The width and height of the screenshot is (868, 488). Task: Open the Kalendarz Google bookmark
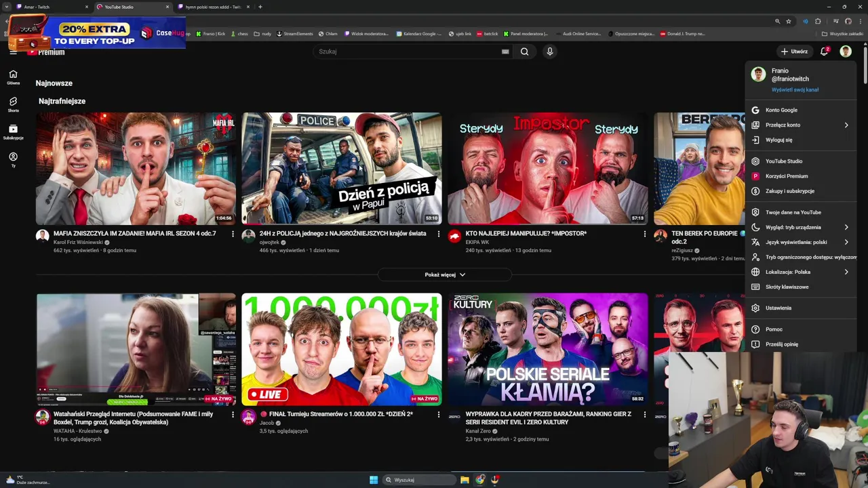pos(419,33)
